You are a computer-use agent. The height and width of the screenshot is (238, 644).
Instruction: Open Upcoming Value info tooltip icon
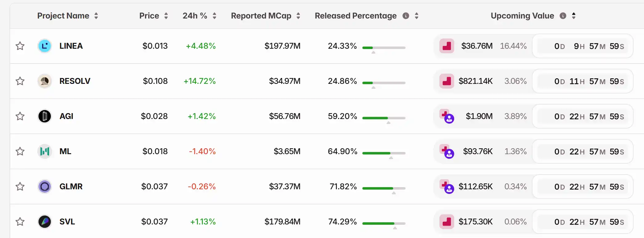pyautogui.click(x=563, y=16)
